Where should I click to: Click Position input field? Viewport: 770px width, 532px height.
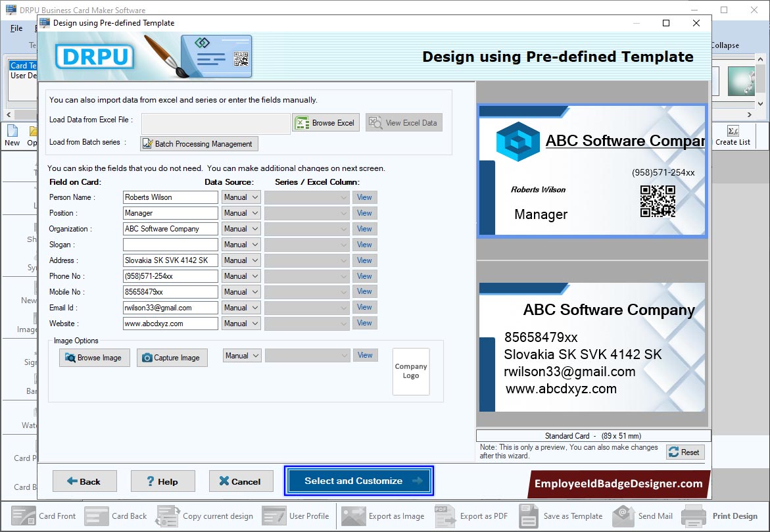pyautogui.click(x=170, y=212)
